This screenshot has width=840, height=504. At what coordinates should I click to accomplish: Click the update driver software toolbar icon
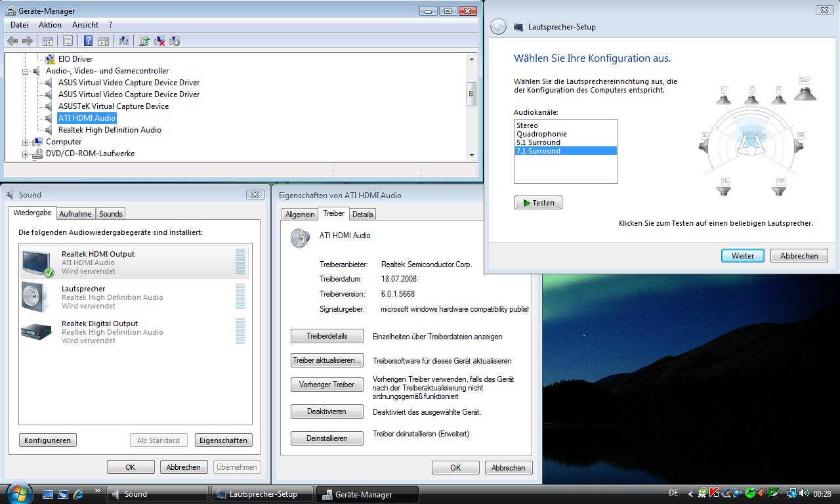(x=144, y=41)
